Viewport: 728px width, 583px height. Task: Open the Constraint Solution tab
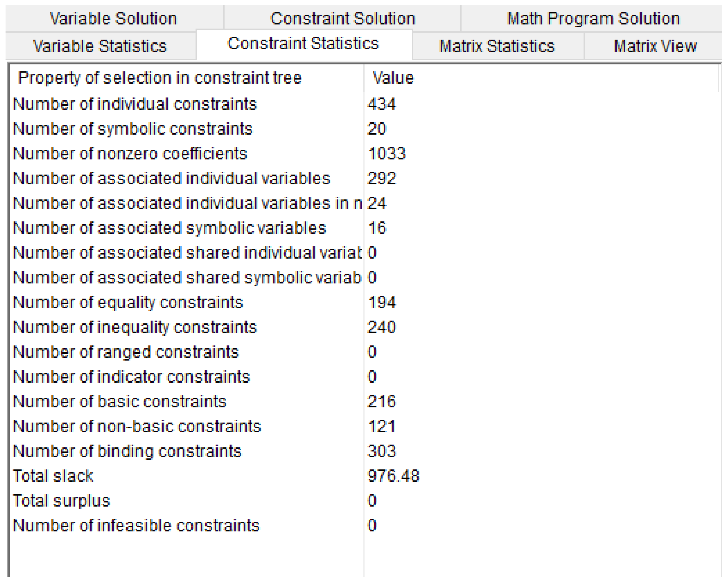342,19
